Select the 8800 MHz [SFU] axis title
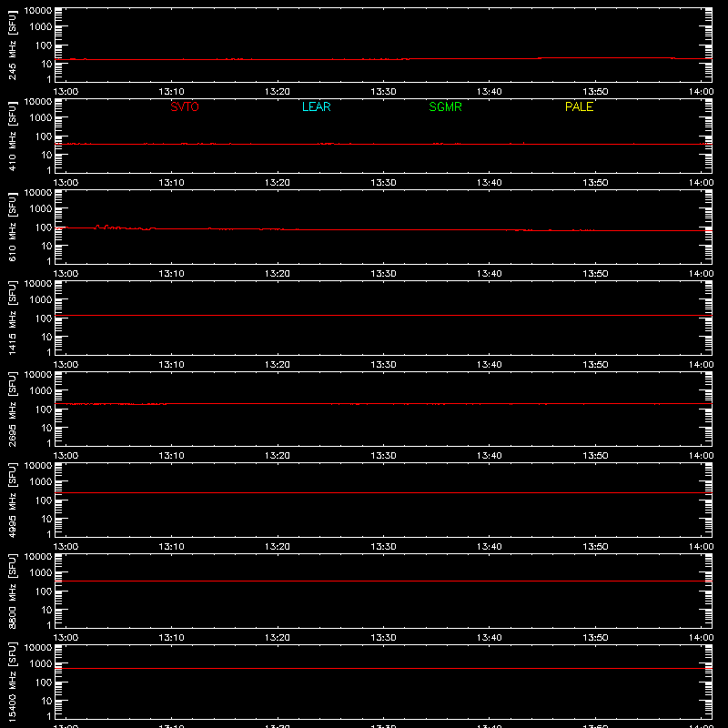 12,591
